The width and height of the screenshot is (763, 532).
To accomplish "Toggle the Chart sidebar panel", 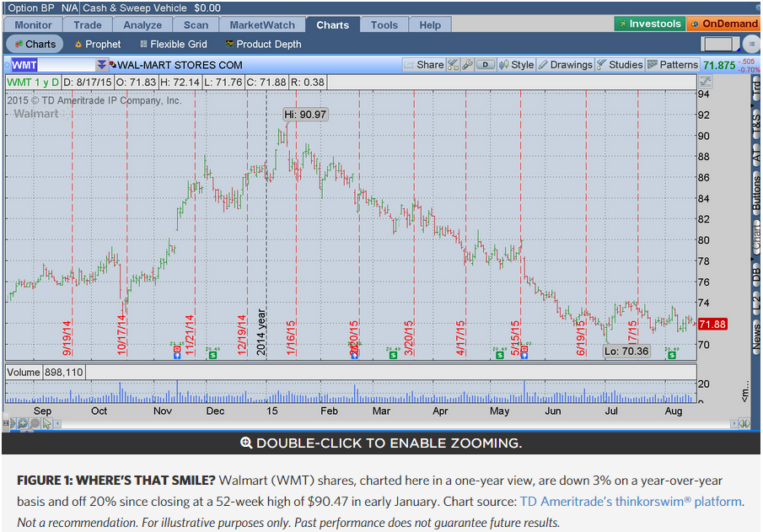I will tap(755, 238).
